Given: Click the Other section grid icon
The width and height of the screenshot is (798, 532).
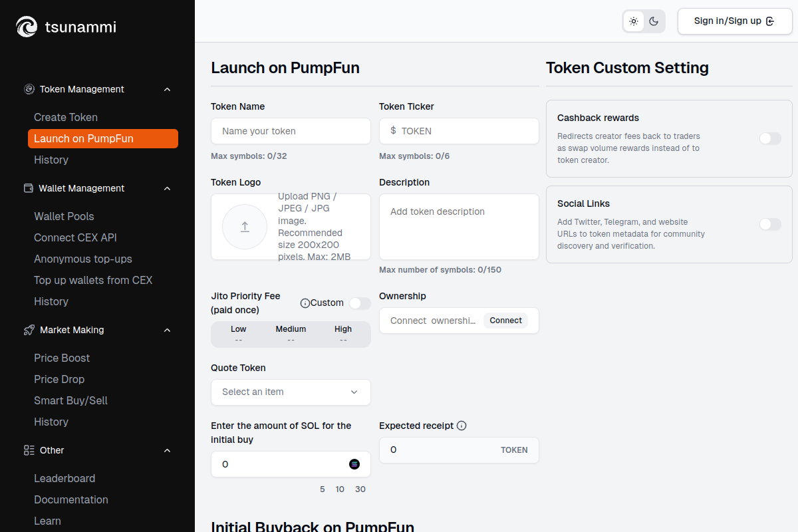Looking at the screenshot, I should [29, 450].
